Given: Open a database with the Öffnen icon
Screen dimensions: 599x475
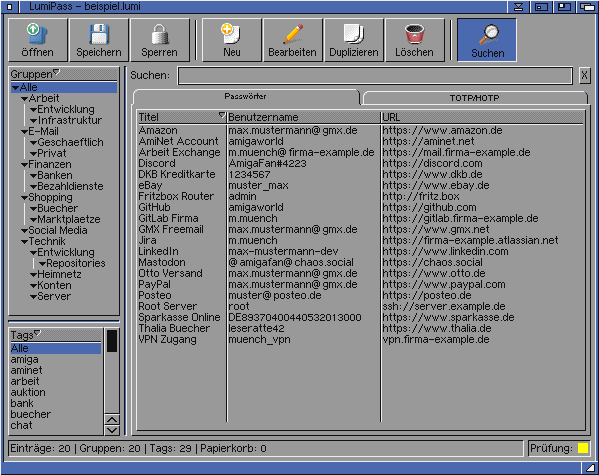Looking at the screenshot, I should click(37, 40).
